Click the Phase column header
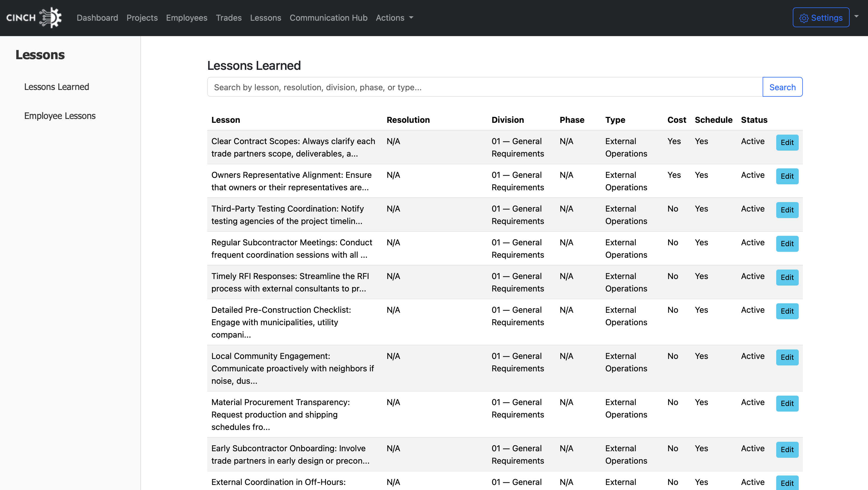The image size is (868, 490). (x=572, y=120)
